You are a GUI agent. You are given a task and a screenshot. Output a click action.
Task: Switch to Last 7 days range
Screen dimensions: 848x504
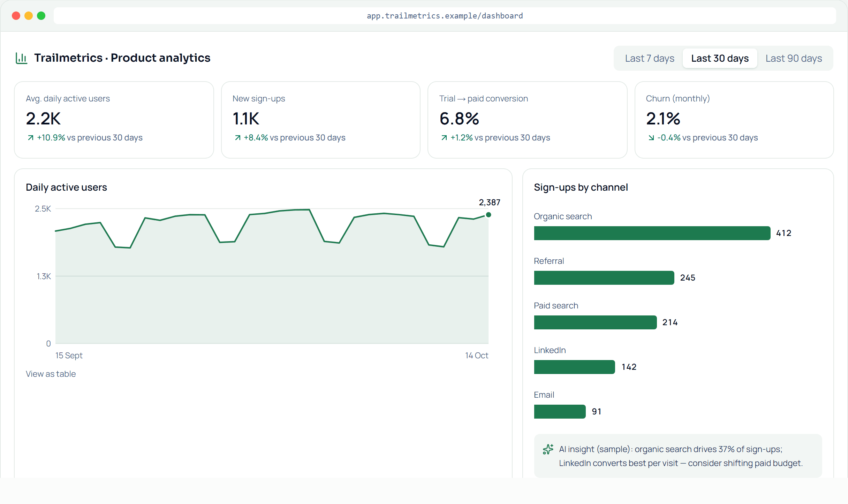coord(650,58)
